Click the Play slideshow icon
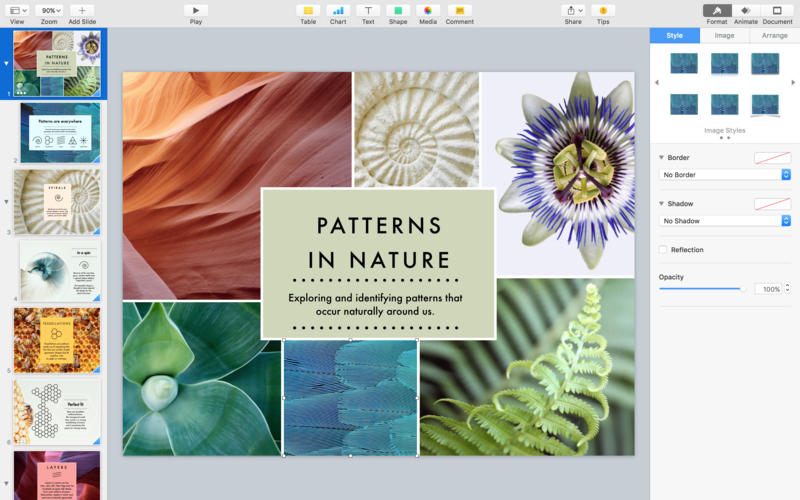800x500 pixels. [196, 10]
